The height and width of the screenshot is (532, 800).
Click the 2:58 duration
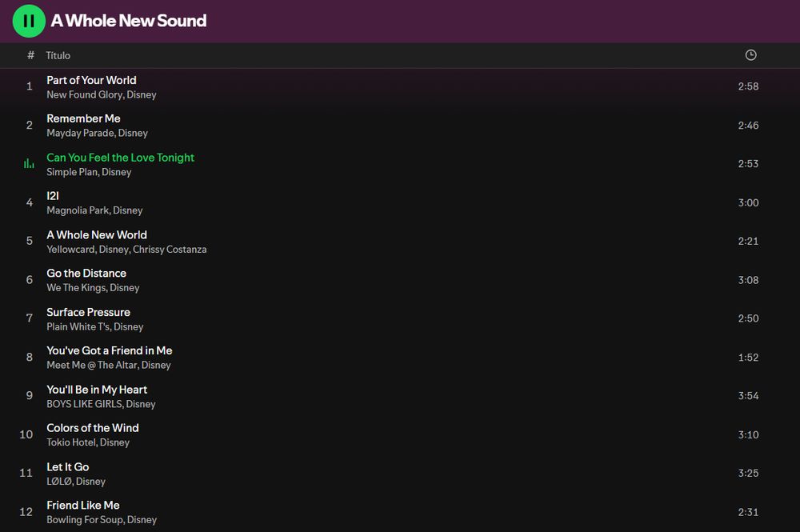748,86
